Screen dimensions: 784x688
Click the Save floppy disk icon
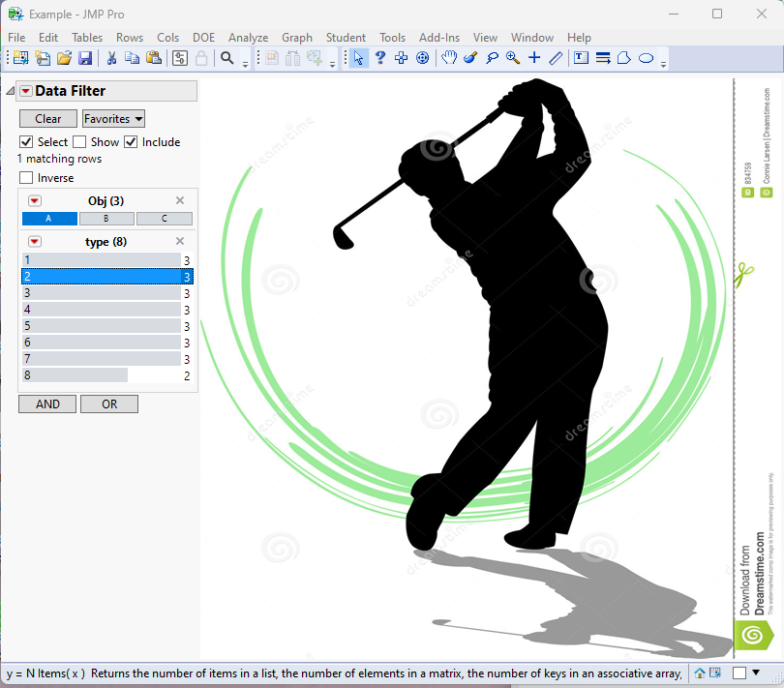pyautogui.click(x=85, y=58)
